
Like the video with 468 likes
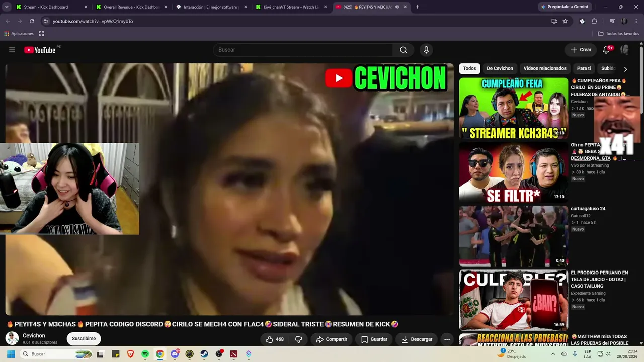(x=275, y=339)
